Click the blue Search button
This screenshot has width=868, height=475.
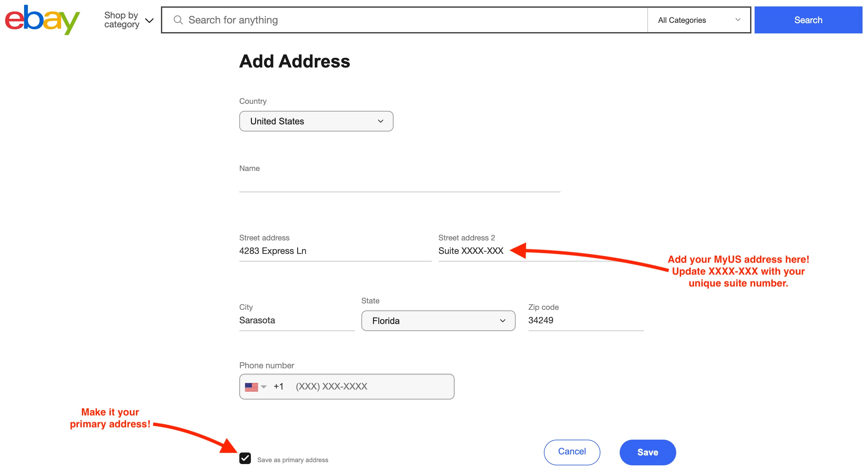[808, 20]
